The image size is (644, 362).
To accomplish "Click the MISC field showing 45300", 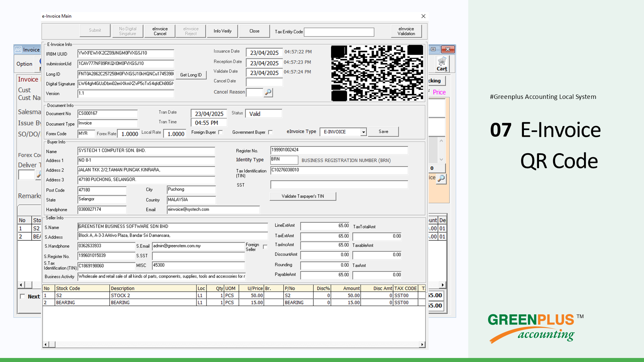I will click(x=198, y=265).
